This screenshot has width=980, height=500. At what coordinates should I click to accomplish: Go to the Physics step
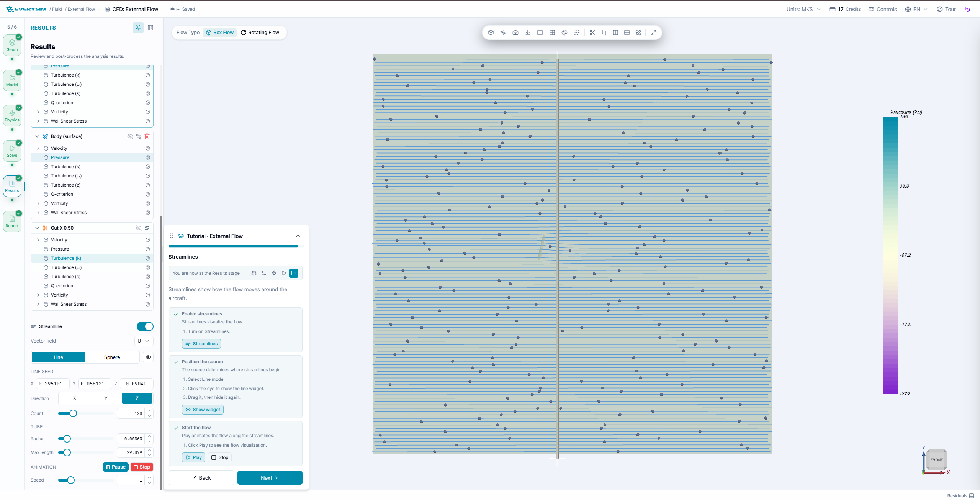12,116
